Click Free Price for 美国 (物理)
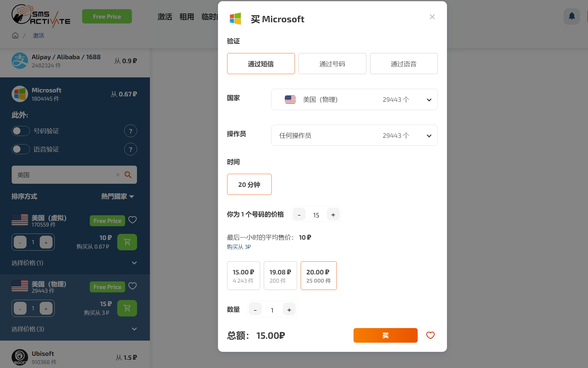Viewport: 588px width, 368px height. (107, 287)
